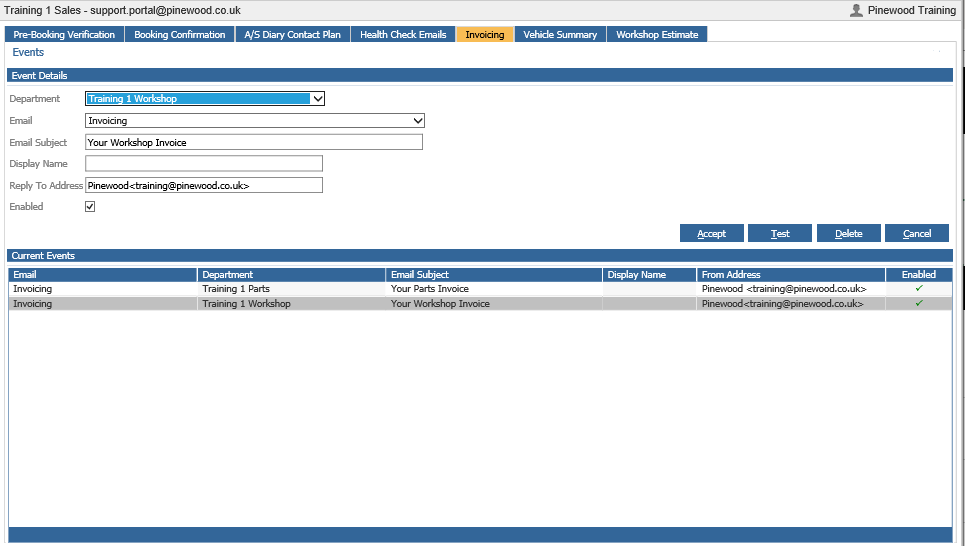Toggle the Enabled checkbox
Screen dimensions: 965x546
tap(90, 207)
